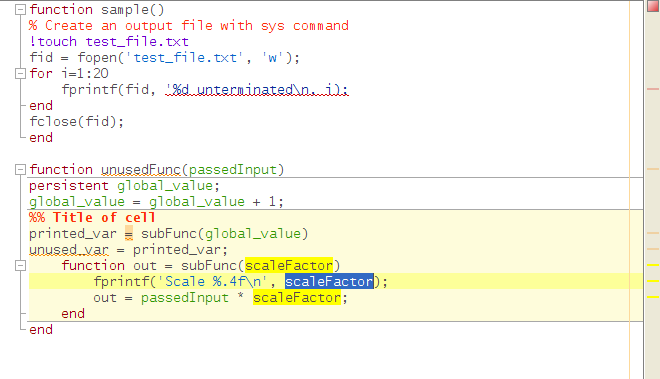Collapse the function sample() code fold

pyautogui.click(x=20, y=10)
